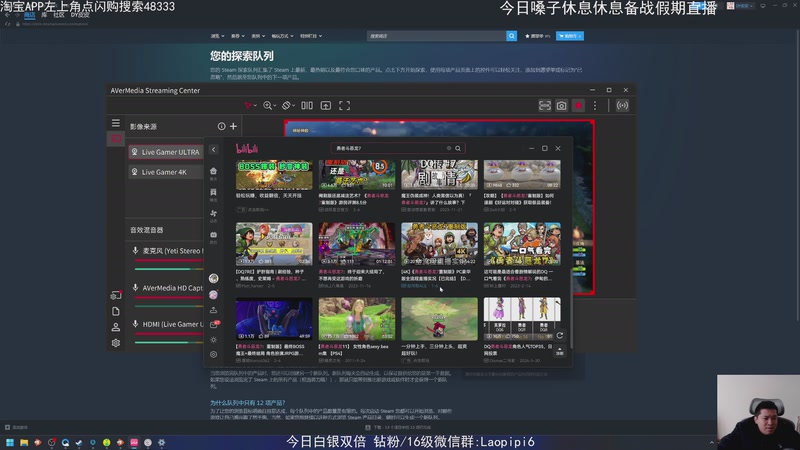Open the 一口气看完 video thumbnail
Viewport: 800px width, 450px height.
pos(522,244)
